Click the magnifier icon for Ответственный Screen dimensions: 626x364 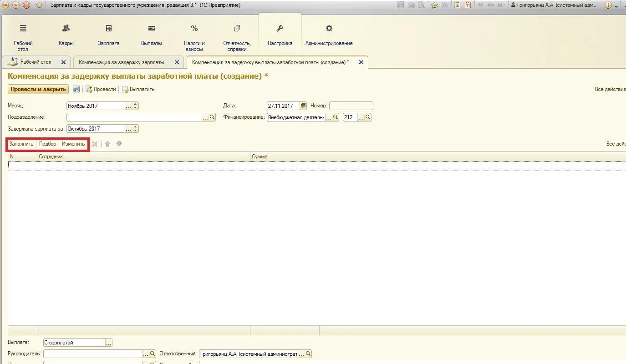point(308,354)
